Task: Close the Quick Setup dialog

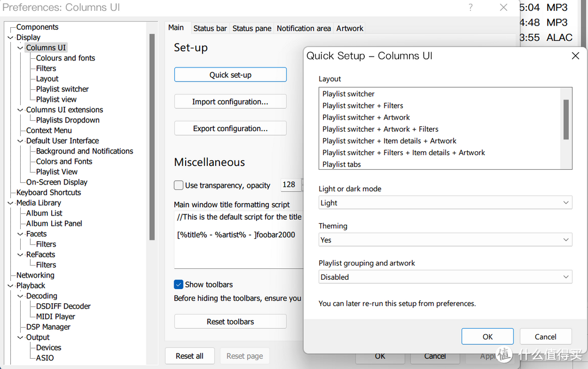Action: click(x=575, y=56)
